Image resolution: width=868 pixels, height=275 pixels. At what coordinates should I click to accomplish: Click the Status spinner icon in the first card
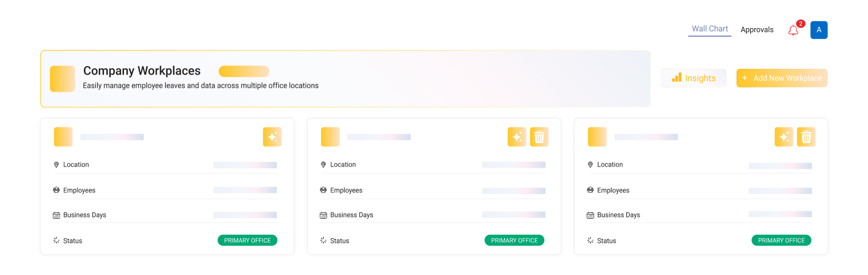(x=56, y=241)
